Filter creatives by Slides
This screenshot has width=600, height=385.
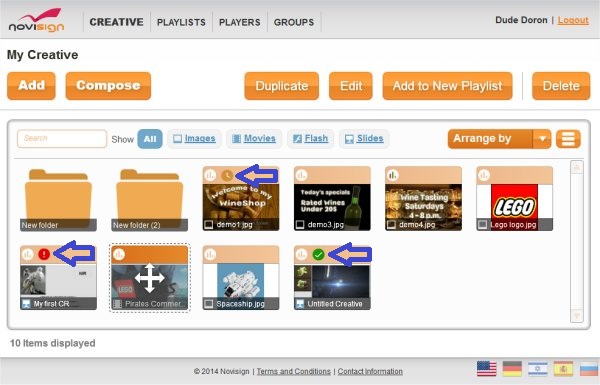pyautogui.click(x=364, y=139)
